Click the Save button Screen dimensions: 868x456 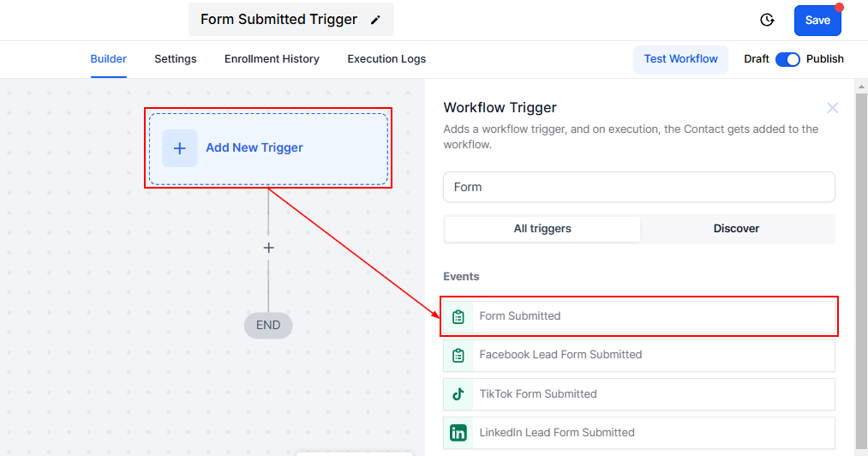coord(817,21)
